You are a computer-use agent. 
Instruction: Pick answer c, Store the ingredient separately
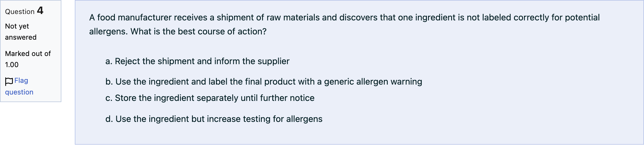(x=210, y=98)
